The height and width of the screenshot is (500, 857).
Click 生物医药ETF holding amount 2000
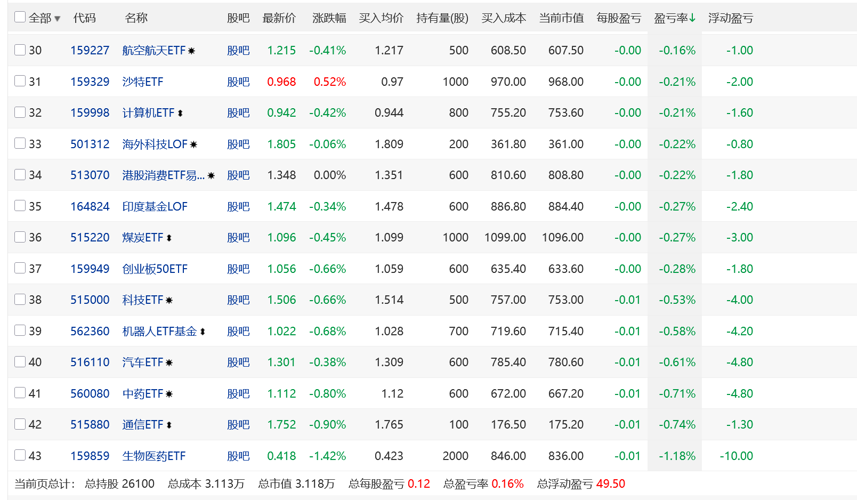pyautogui.click(x=455, y=456)
